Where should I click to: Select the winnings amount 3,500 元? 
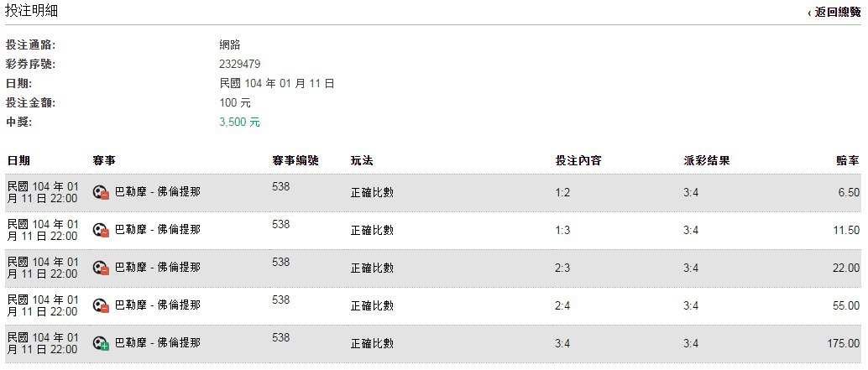click(x=239, y=122)
